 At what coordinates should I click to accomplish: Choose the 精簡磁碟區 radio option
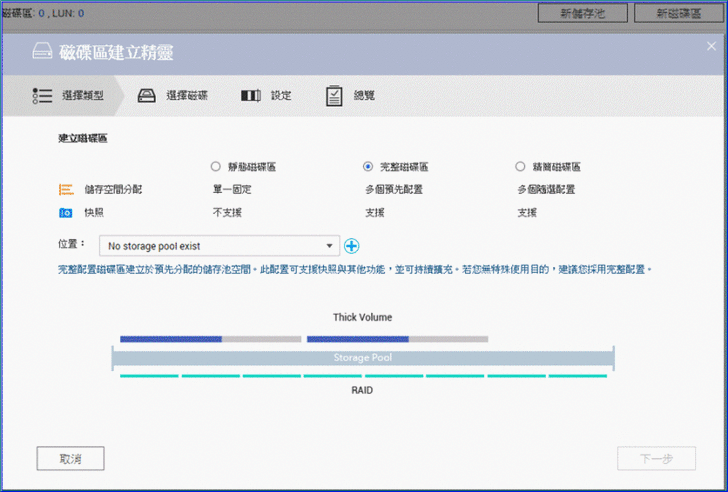(520, 167)
